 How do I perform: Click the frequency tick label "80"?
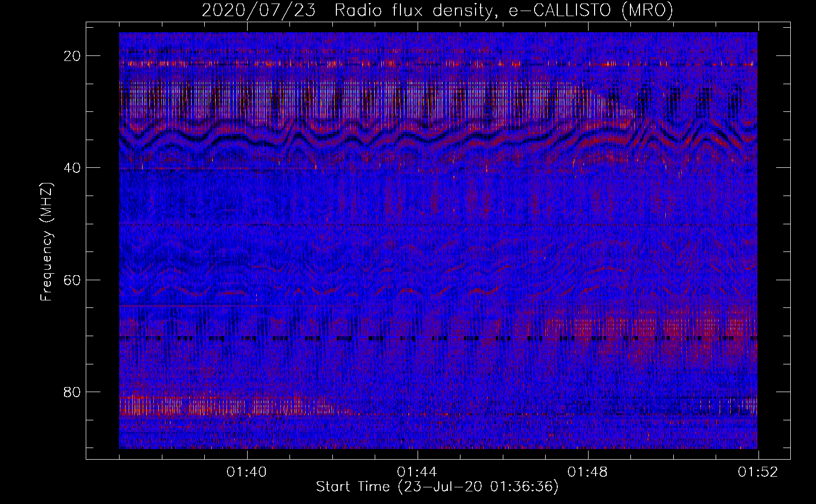73,392
